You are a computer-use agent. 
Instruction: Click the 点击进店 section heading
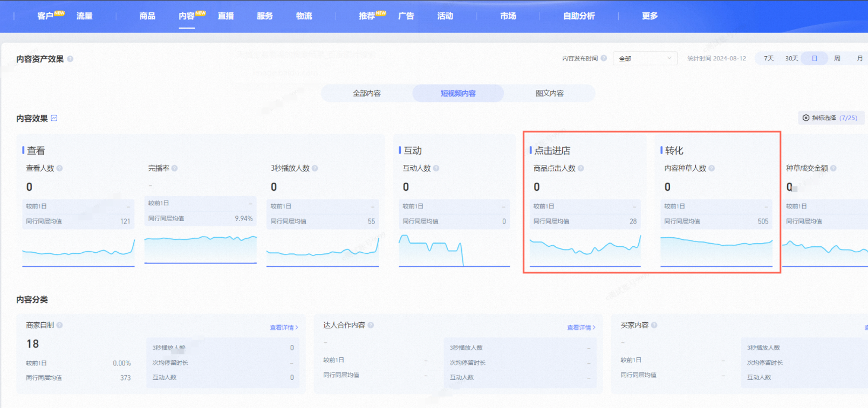click(552, 150)
